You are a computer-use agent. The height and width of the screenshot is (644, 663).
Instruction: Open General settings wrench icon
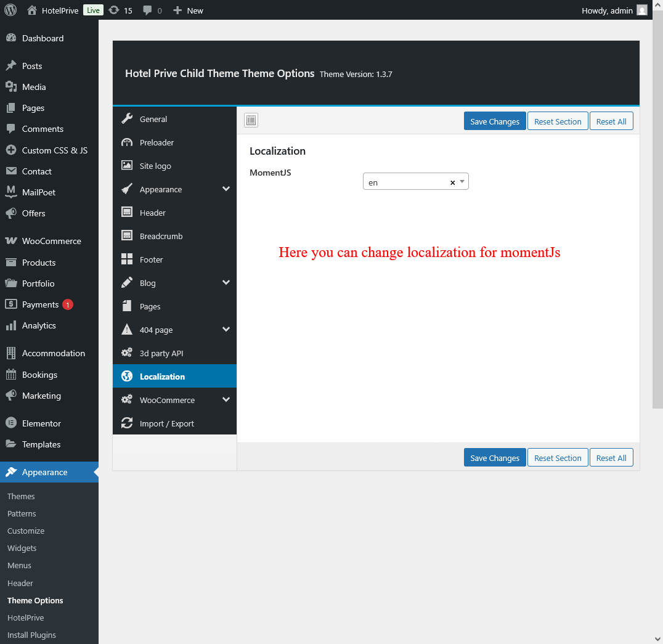[x=127, y=119]
